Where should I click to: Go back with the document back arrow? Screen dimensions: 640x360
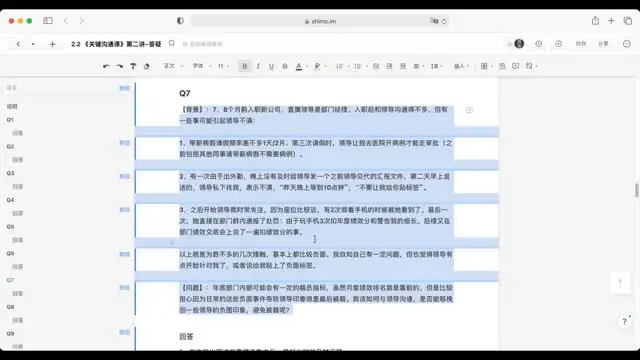18,44
